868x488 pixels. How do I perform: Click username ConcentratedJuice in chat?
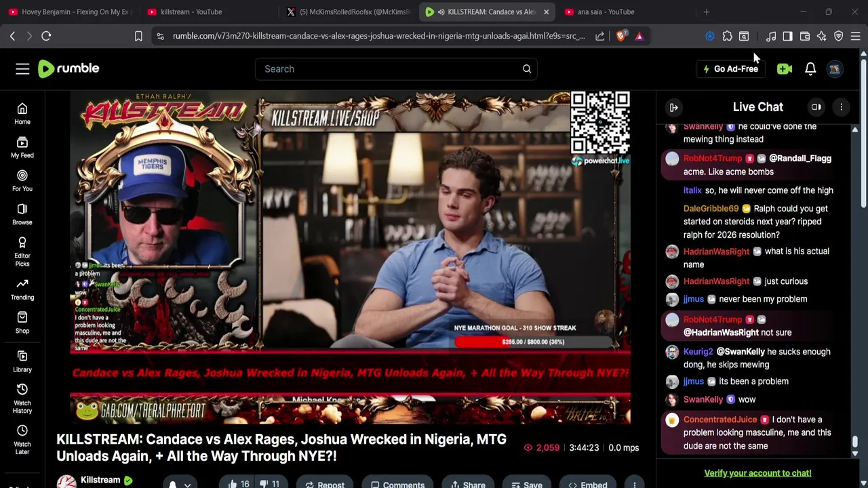[720, 420]
